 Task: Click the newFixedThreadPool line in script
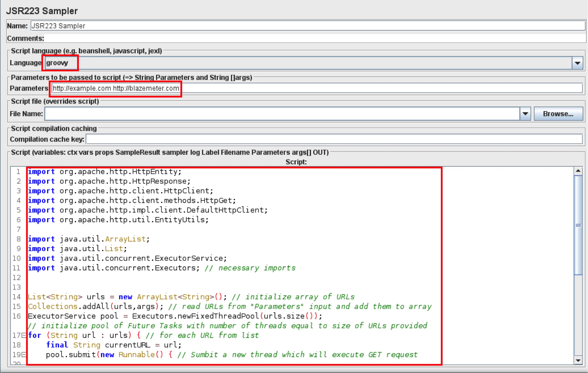click(195, 316)
